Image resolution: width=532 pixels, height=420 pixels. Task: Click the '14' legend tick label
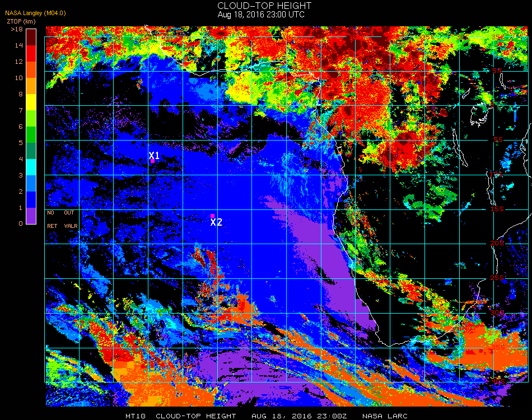pyautogui.click(x=18, y=45)
